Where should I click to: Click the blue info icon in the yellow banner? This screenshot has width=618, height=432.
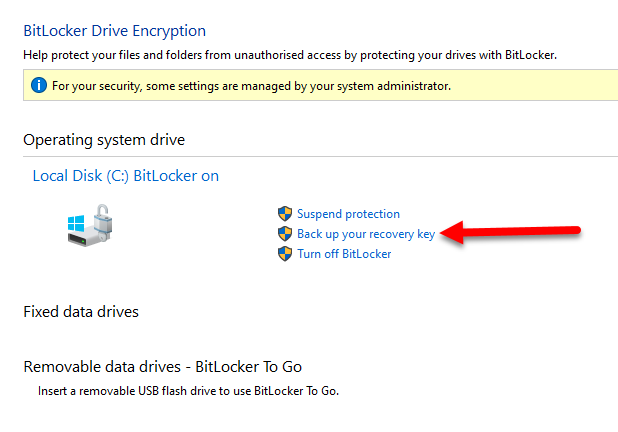point(39,86)
